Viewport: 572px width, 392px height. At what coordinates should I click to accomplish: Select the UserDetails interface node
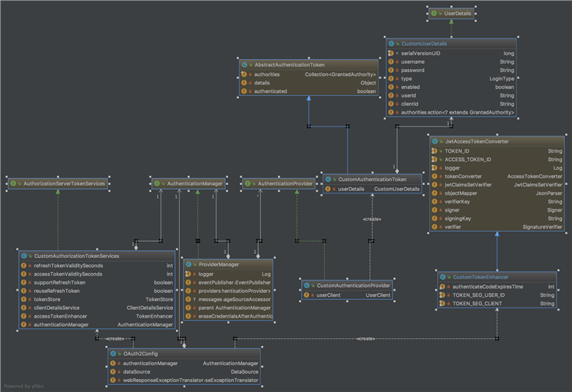point(451,14)
